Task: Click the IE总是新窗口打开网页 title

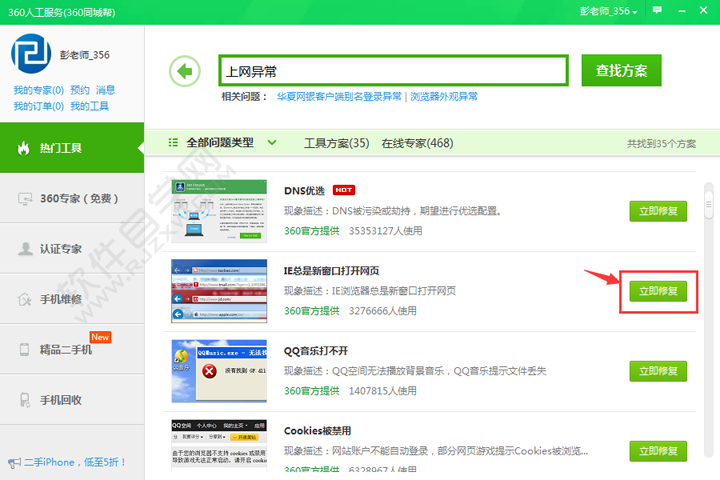Action: (x=332, y=271)
